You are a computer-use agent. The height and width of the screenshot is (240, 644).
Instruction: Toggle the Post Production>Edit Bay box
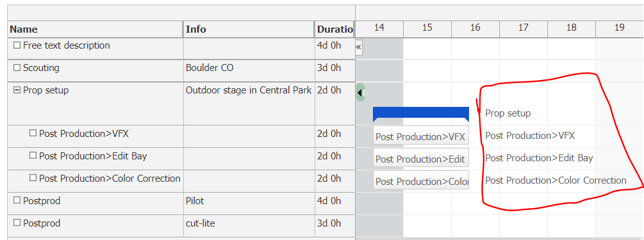click(33, 156)
